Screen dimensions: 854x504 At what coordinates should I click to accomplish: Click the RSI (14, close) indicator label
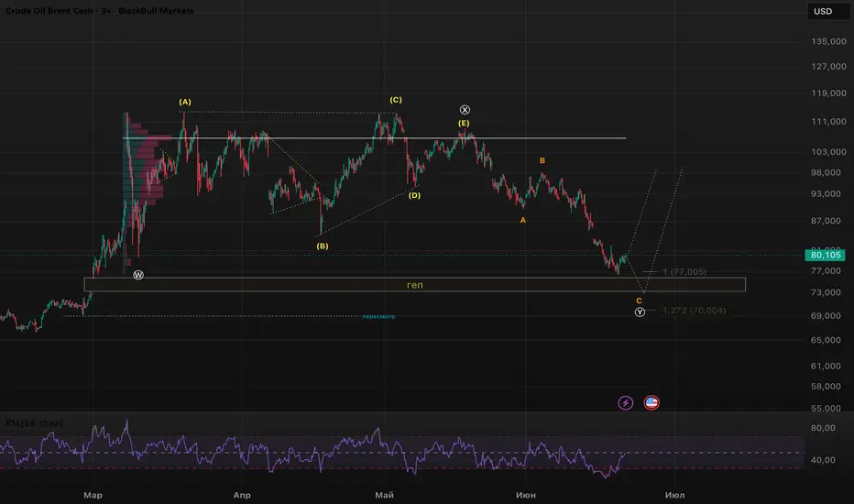coord(34,422)
